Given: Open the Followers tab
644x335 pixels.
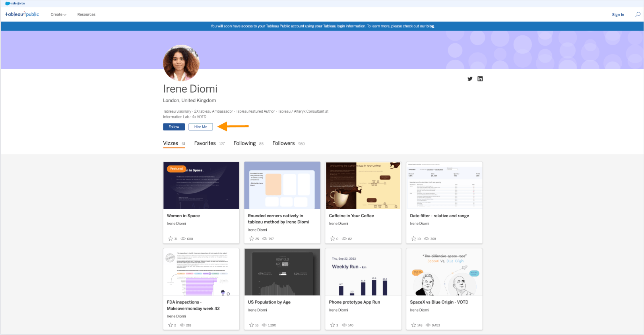Looking at the screenshot, I should coord(289,144).
